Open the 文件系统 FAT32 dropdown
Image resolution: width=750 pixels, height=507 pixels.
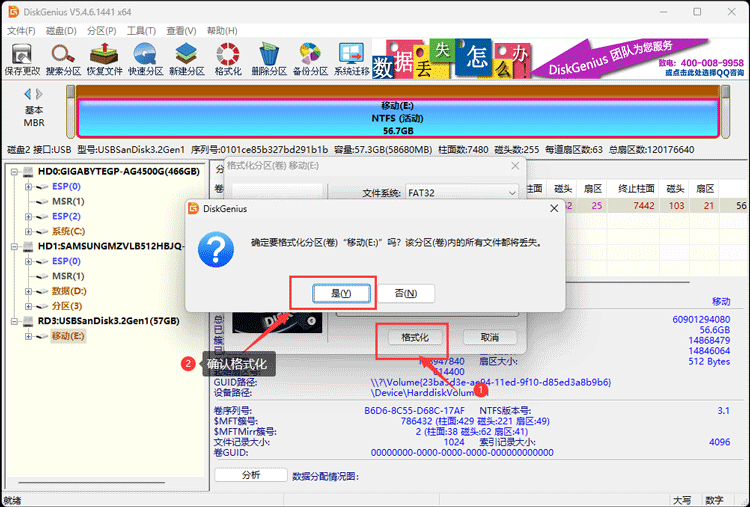point(462,193)
